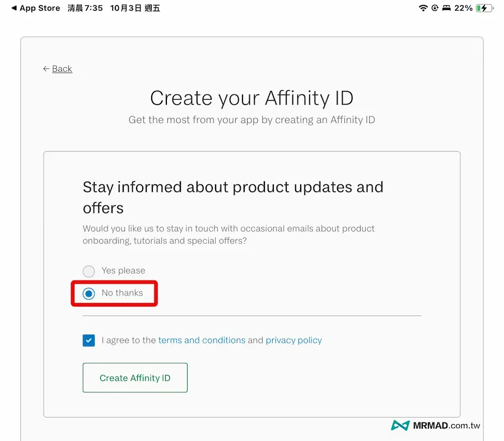
Task: Tap the Sleep Focus bed icon
Action: click(446, 8)
